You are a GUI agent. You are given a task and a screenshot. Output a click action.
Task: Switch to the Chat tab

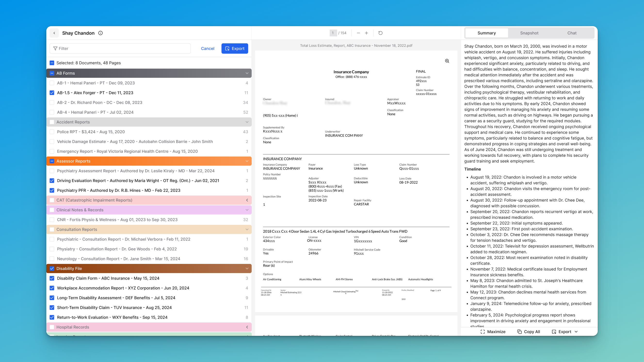tap(572, 33)
